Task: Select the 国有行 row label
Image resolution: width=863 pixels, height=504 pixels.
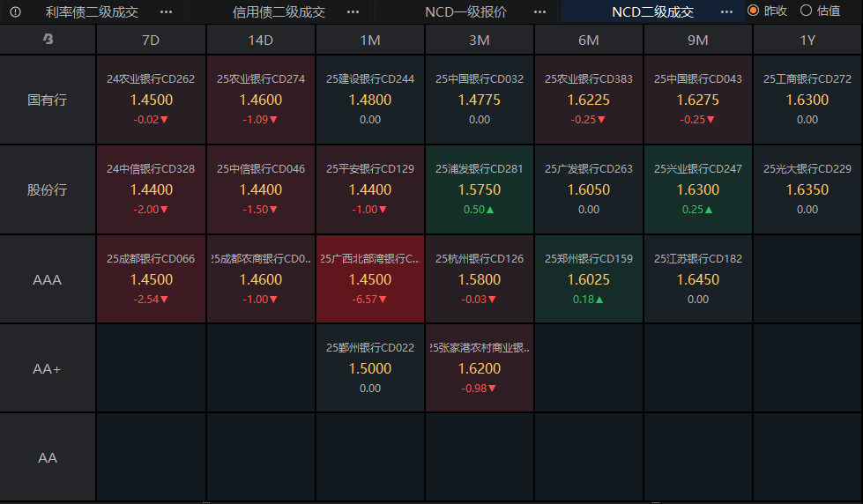Action: (48, 100)
